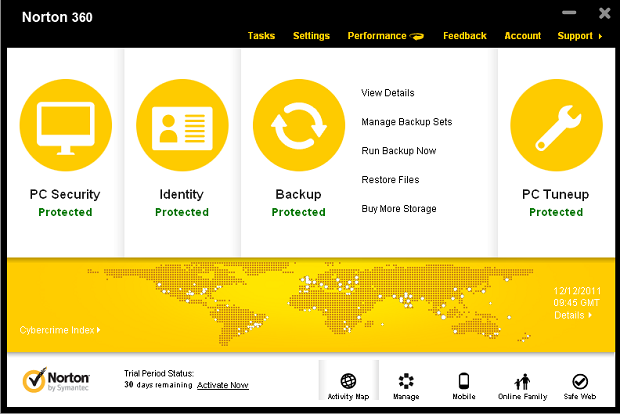Open the Activity Map globe icon
The height and width of the screenshot is (414, 620).
pyautogui.click(x=348, y=381)
